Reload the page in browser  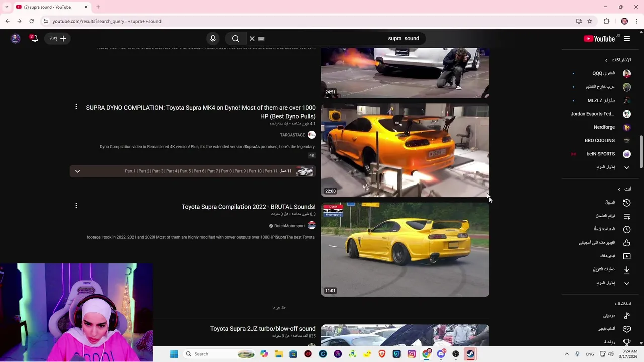[x=31, y=21]
